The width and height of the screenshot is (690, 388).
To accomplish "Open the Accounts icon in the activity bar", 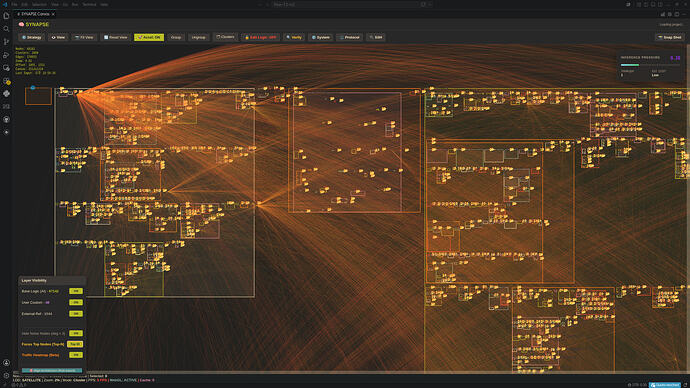I will pyautogui.click(x=6, y=363).
